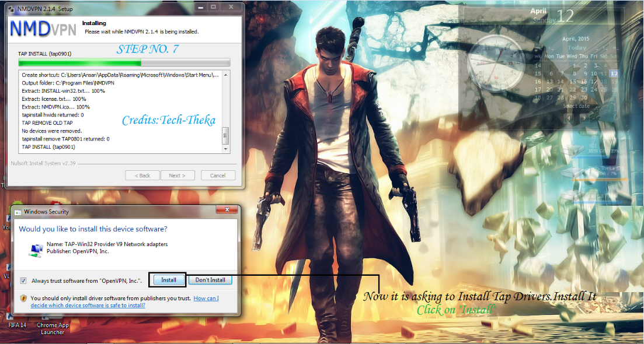Viewport: 644px width, 344px height.
Task: Uncheck Always trust software from OpenVPN, Inc.
Action: coord(23,281)
